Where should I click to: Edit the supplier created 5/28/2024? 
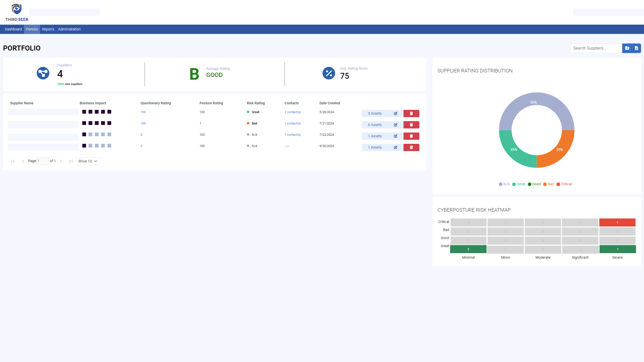click(x=396, y=113)
